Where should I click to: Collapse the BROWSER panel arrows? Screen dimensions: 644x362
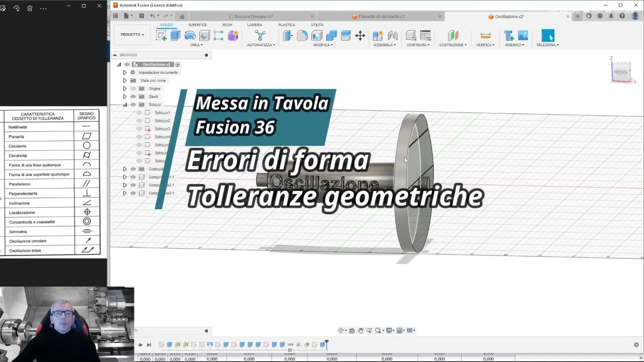pyautogui.click(x=115, y=55)
